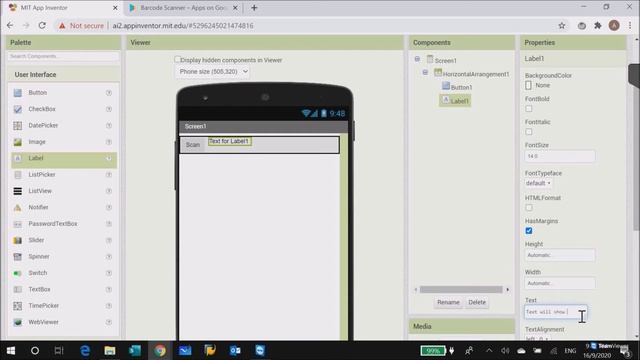Click the Width property field
The height and width of the screenshot is (360, 640).
(560, 283)
